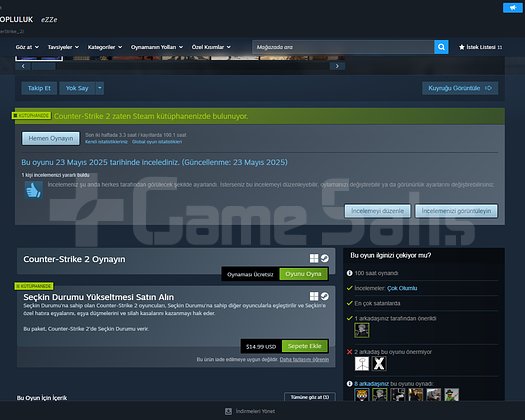Click the Sepete Ekle button
525x420 pixels.
pyautogui.click(x=305, y=346)
